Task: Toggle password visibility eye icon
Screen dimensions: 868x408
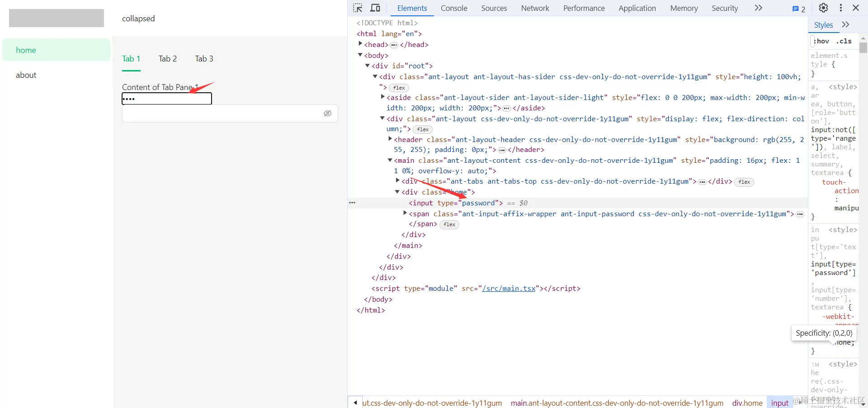Action: point(328,114)
